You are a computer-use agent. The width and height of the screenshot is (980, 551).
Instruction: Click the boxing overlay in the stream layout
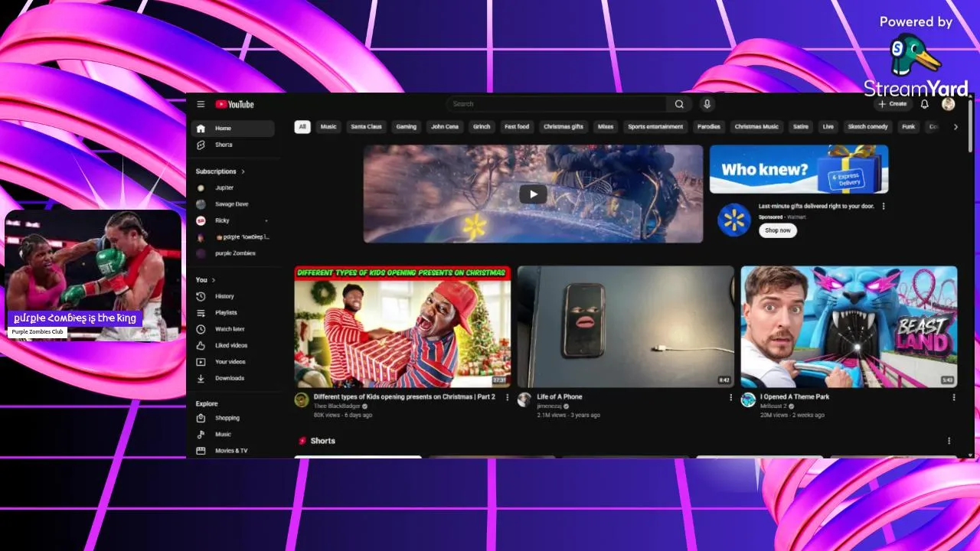tap(93, 275)
